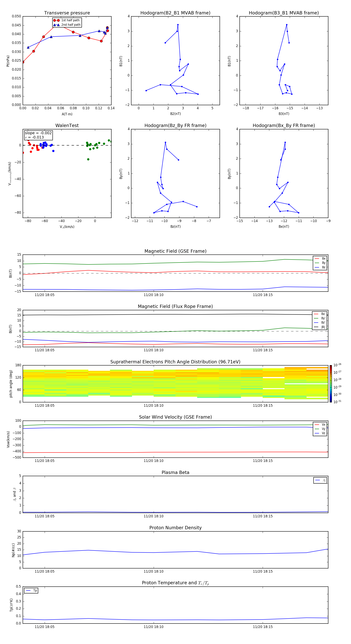Click the "V_remaining(km/s)" y-axis label

point(10,173)
